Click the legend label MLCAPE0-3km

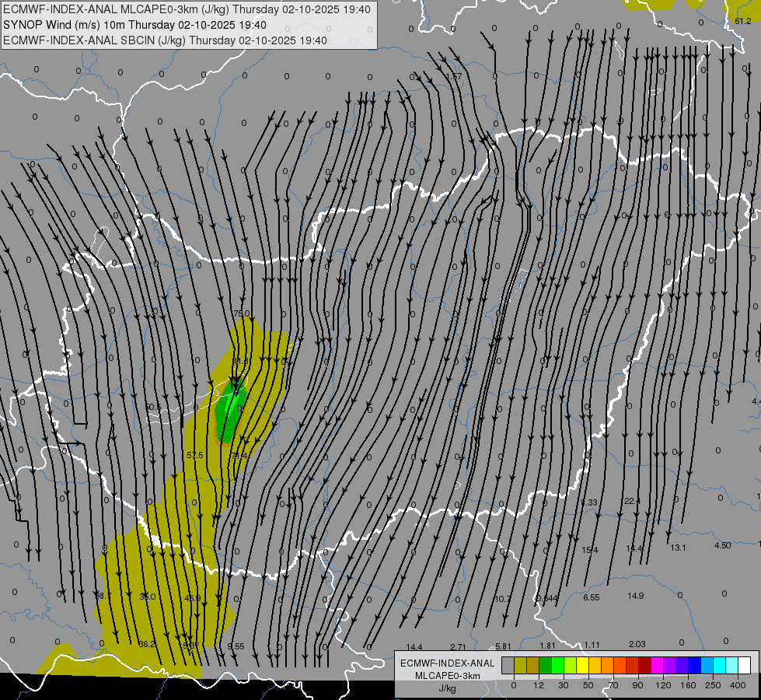[448, 676]
